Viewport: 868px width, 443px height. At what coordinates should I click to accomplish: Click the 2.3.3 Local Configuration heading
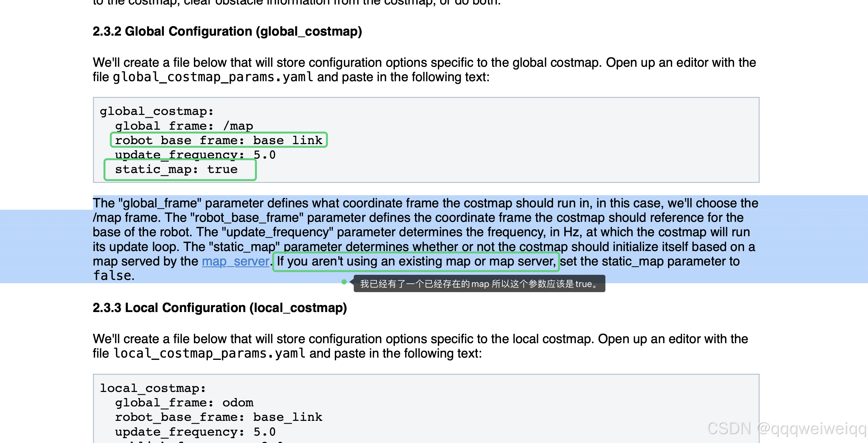click(x=220, y=308)
